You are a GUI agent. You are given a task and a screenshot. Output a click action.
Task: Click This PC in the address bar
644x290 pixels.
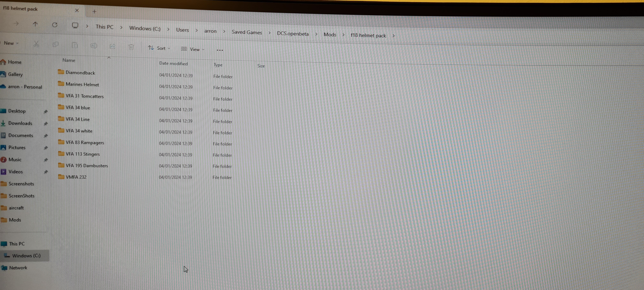click(x=104, y=27)
